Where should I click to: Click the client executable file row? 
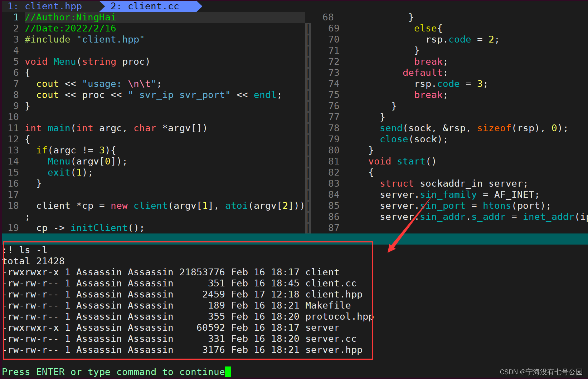pos(171,272)
